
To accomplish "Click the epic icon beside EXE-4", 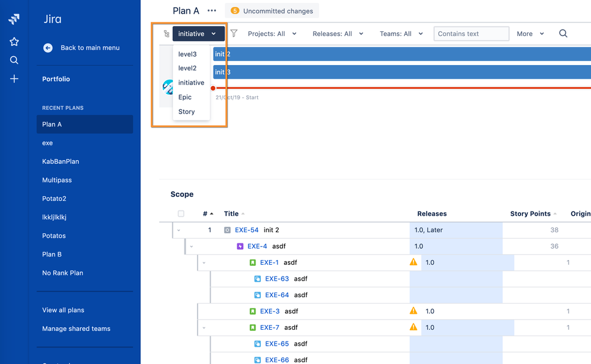I will [x=240, y=246].
